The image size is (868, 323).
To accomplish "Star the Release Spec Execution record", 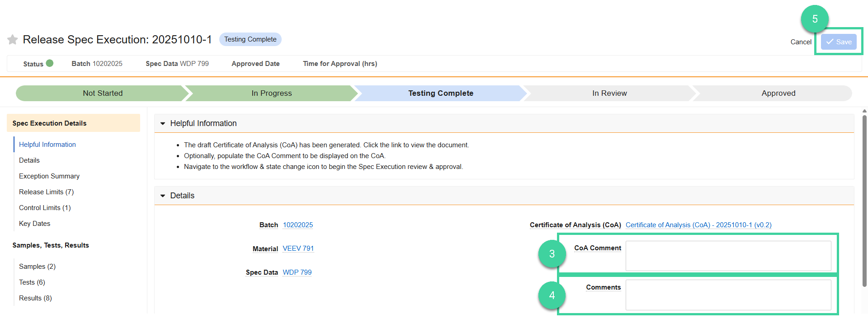I will coord(12,39).
